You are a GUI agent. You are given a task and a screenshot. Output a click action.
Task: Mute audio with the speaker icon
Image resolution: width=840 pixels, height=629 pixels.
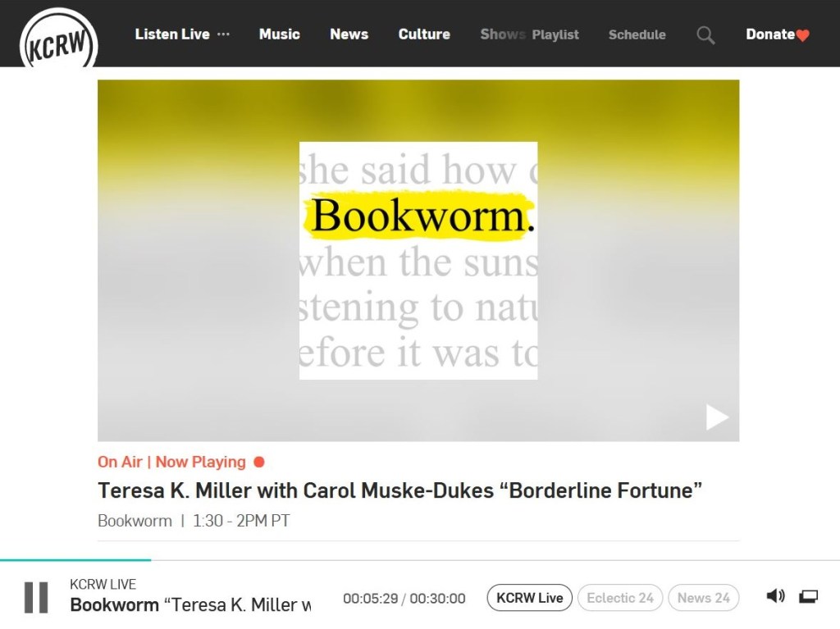coord(774,596)
